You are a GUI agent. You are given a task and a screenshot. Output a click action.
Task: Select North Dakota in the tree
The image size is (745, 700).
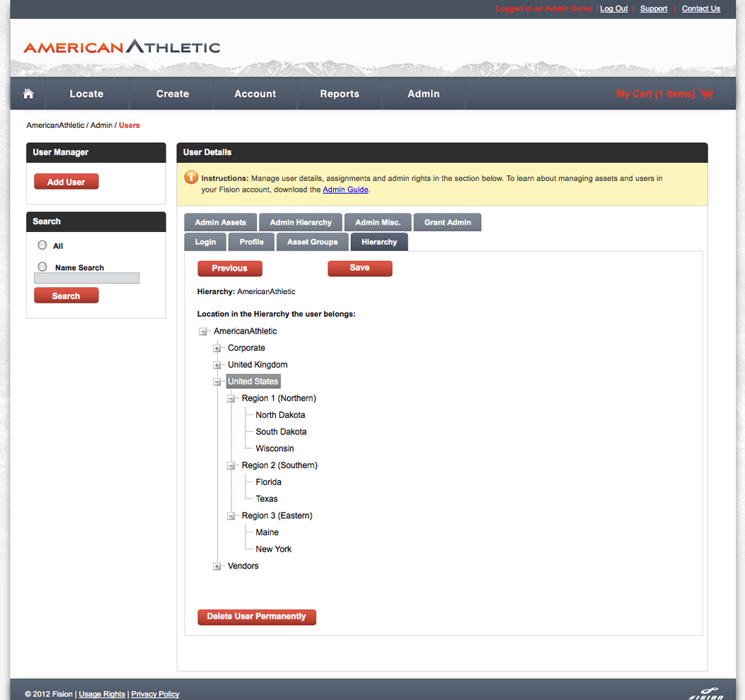coord(280,415)
